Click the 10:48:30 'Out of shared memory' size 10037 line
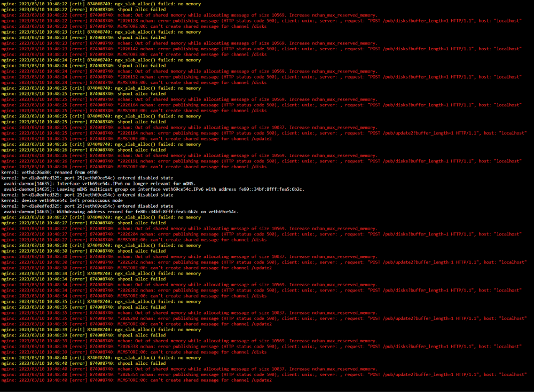 coord(190,257)
